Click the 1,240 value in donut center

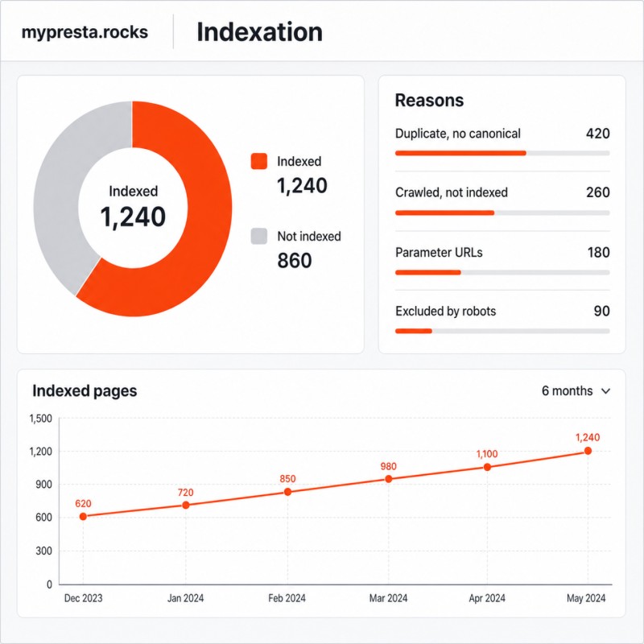[x=133, y=217]
